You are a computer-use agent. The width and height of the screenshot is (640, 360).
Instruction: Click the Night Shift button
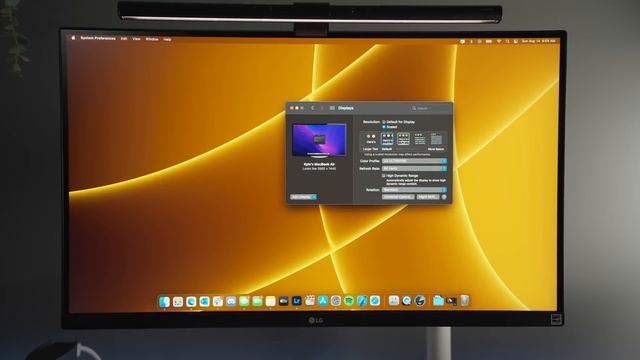[428, 197]
